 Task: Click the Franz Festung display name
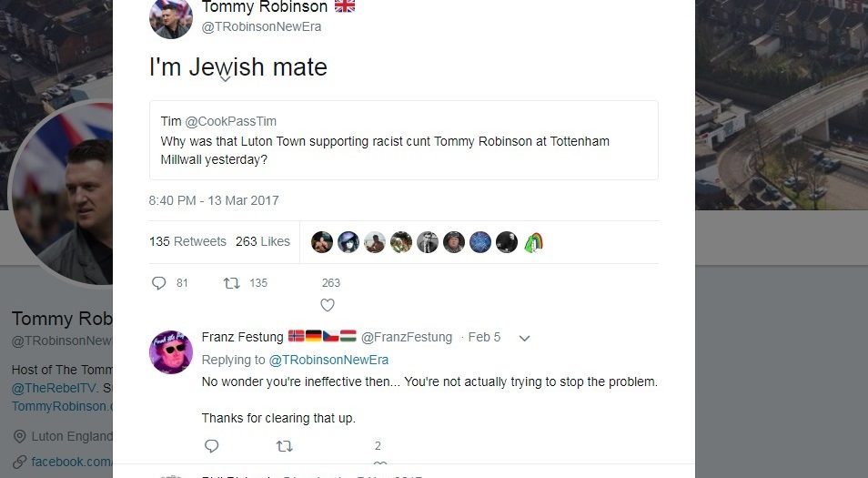tap(242, 337)
